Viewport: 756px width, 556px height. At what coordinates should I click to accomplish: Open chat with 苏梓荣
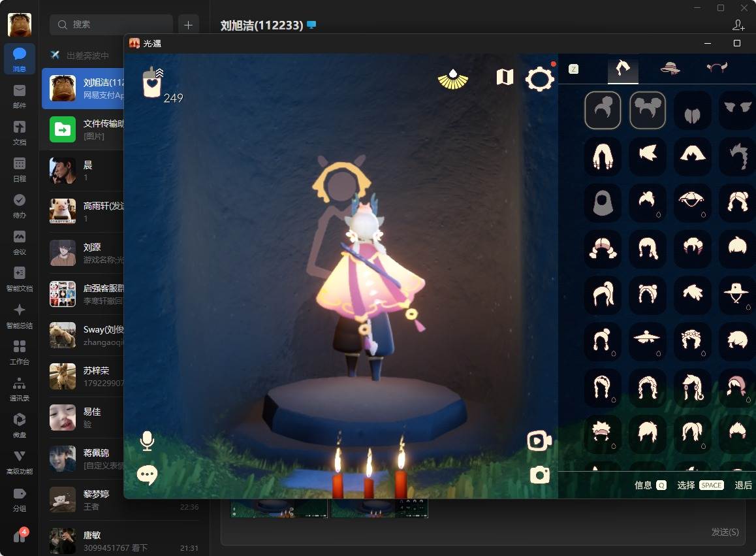[x=83, y=376]
